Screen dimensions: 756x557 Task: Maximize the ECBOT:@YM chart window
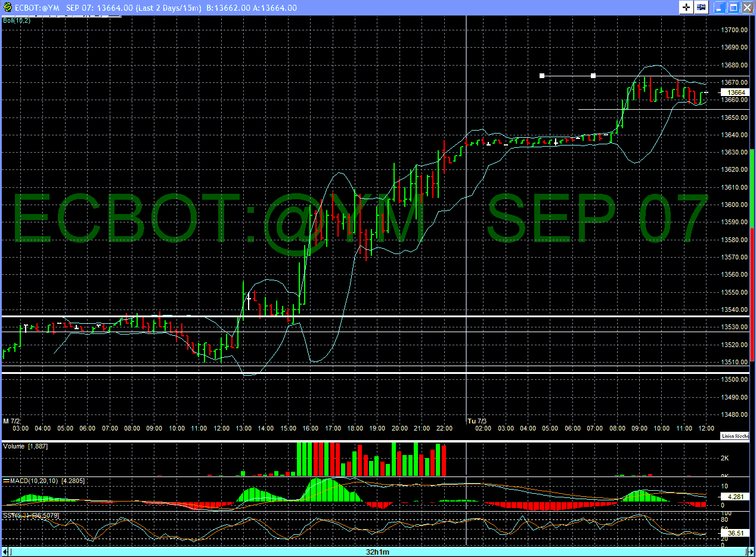click(x=734, y=8)
